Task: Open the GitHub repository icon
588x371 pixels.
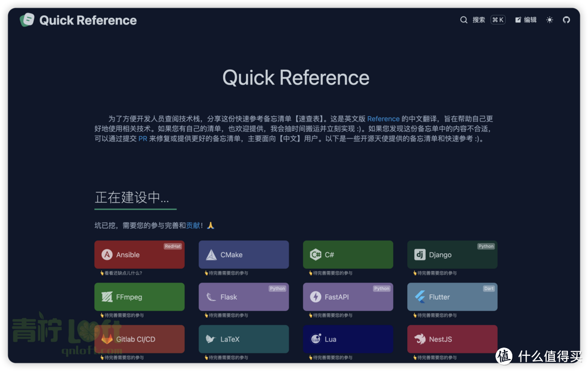Action: [x=566, y=20]
